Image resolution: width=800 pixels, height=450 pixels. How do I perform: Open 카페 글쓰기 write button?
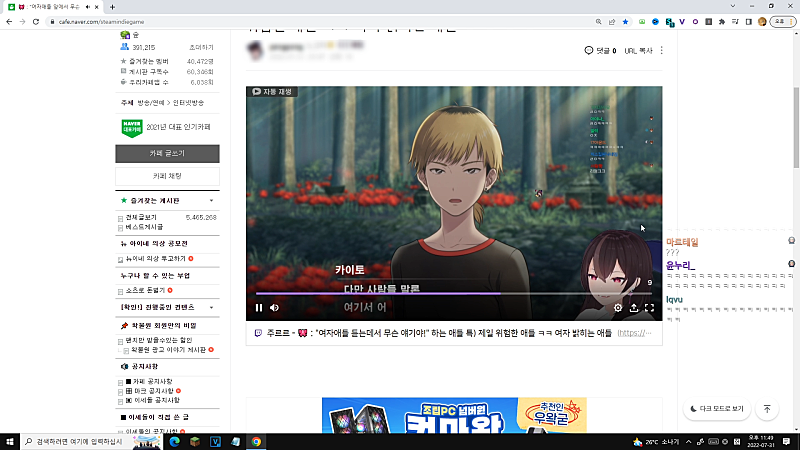167,154
